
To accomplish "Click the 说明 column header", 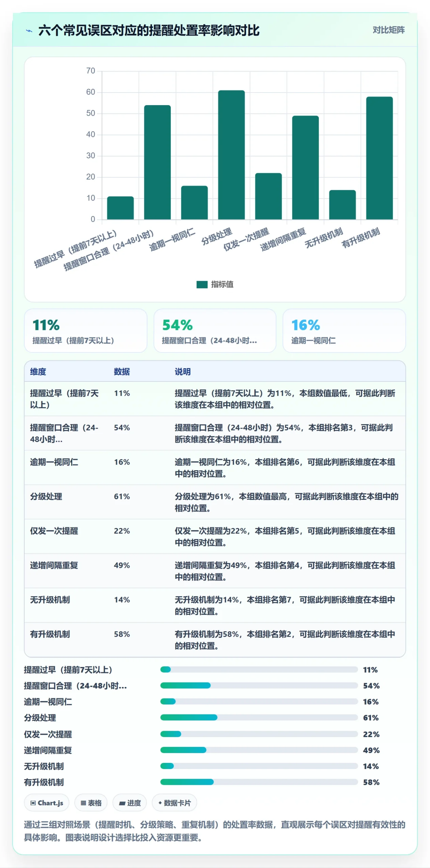I will pyautogui.click(x=183, y=372).
